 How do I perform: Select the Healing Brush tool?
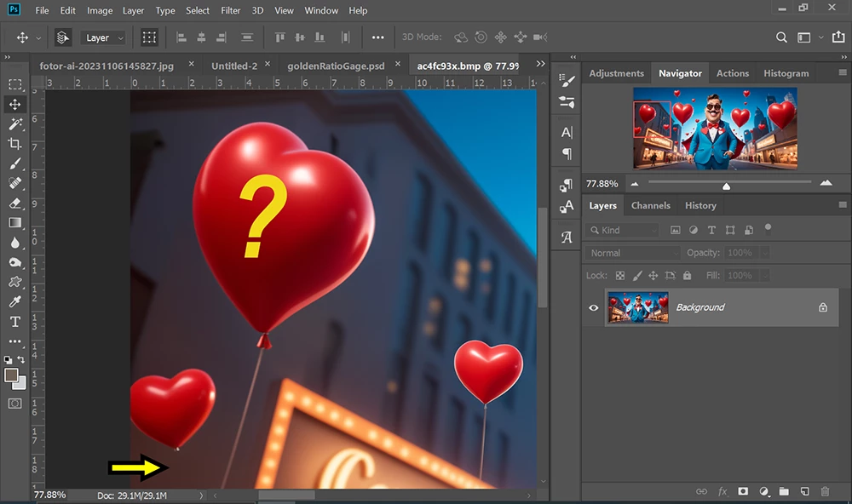[x=15, y=183]
